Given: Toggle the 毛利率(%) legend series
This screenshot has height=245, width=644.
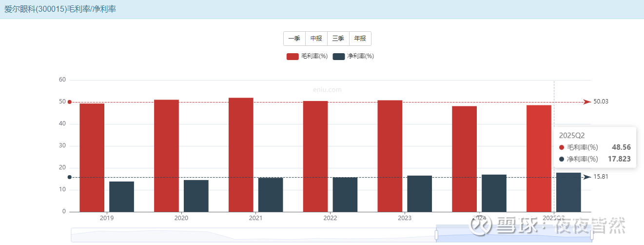Looking at the screenshot, I should (307, 57).
